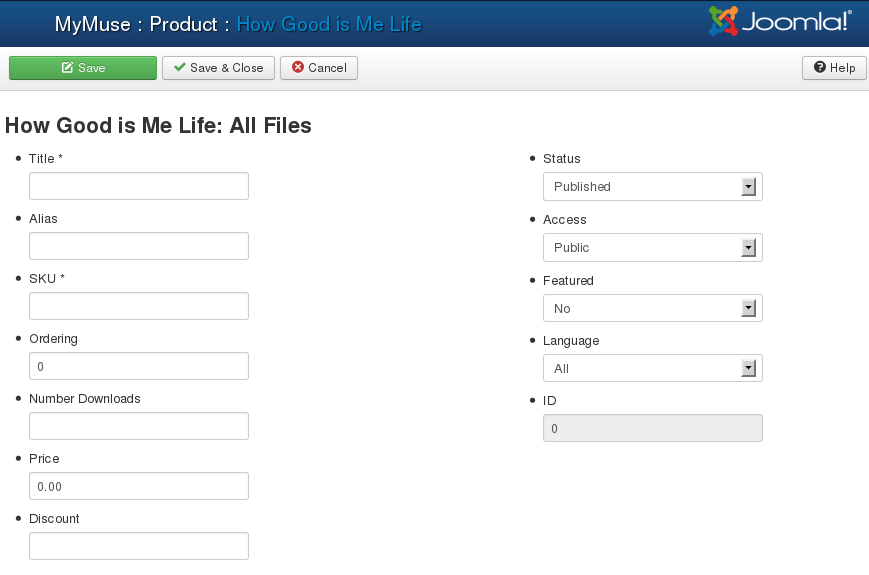Cancel editing with the Cancel button
This screenshot has width=869, height=575.
pos(319,68)
